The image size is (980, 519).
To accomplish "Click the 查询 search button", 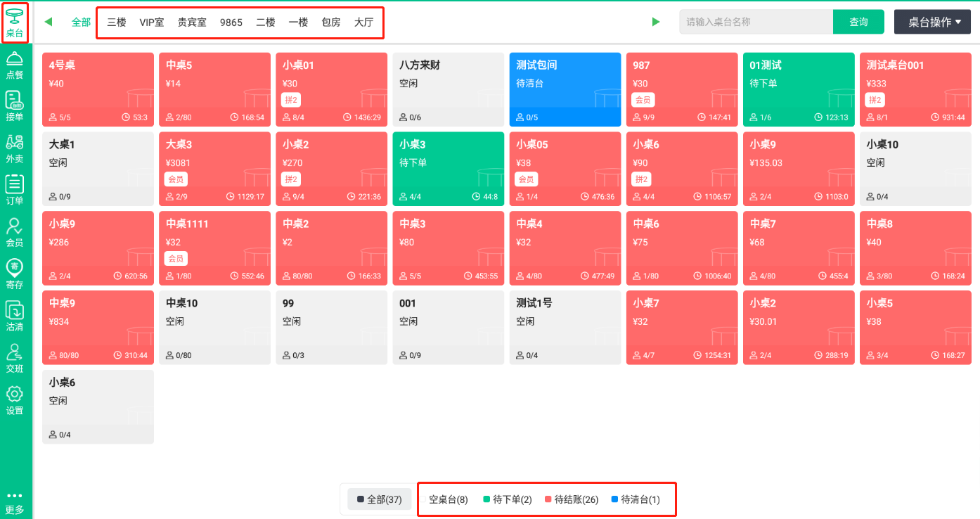I will point(858,22).
